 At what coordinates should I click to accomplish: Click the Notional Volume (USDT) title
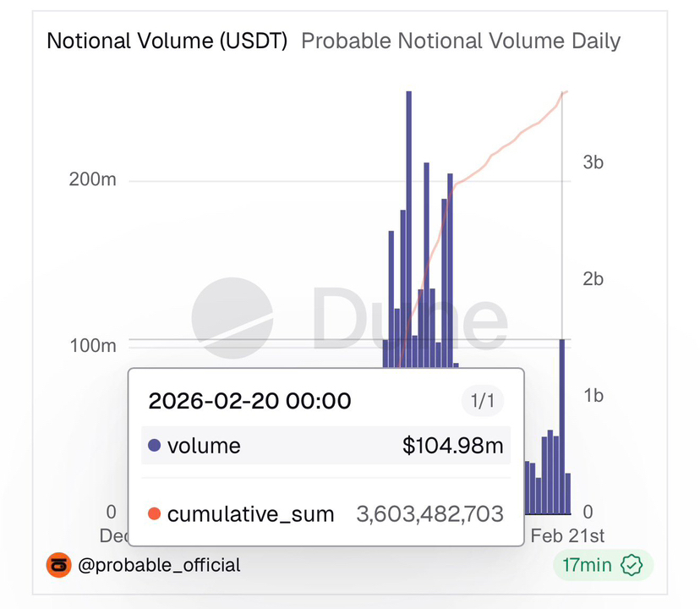[167, 41]
